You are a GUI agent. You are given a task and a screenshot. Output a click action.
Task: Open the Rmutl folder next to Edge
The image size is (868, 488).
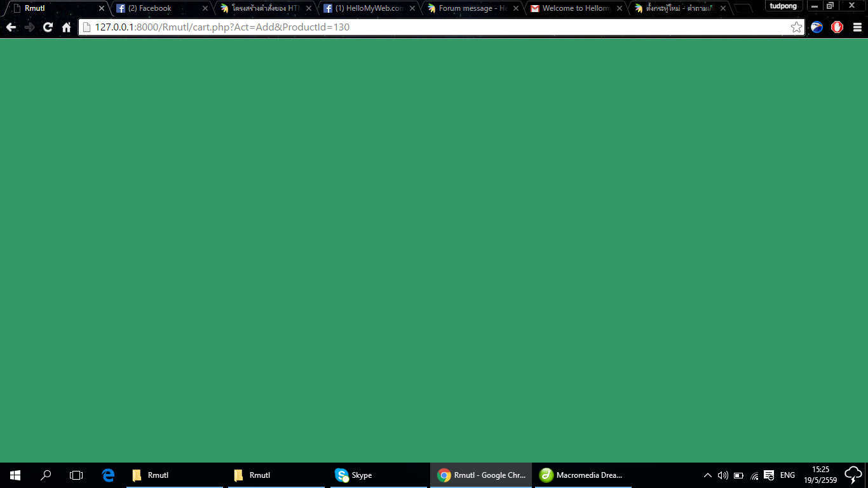(175, 475)
